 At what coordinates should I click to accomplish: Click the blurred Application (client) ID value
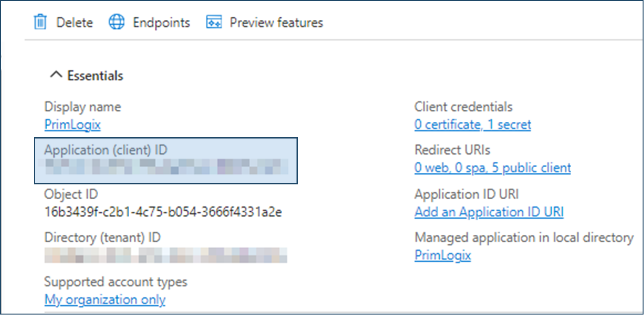coord(166,166)
